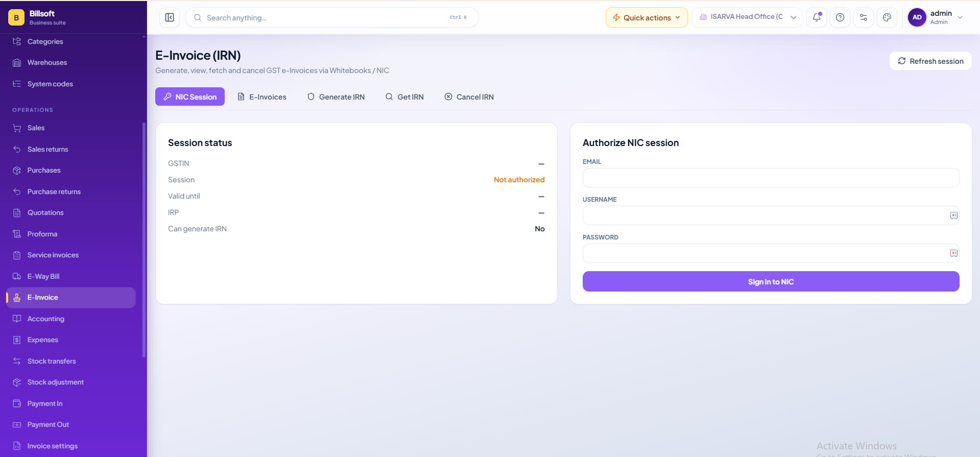The height and width of the screenshot is (457, 980).
Task: Open Stock transfers in the sidebar
Action: point(71,361)
